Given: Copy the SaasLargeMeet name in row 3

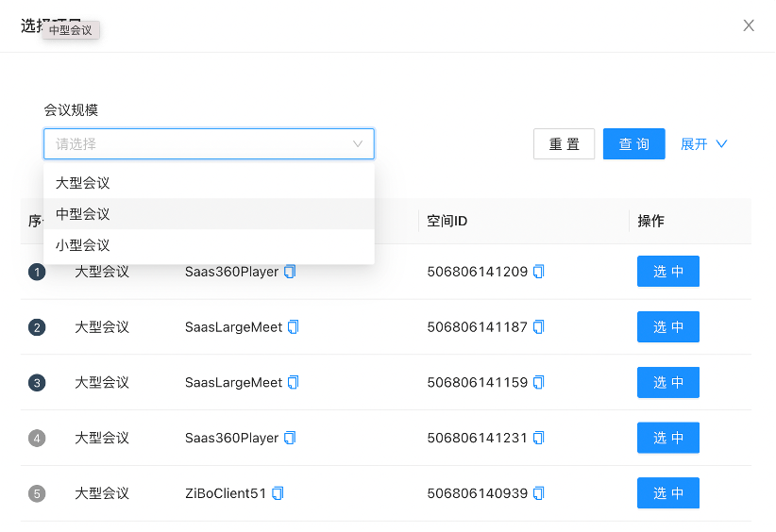Looking at the screenshot, I should pos(294,383).
